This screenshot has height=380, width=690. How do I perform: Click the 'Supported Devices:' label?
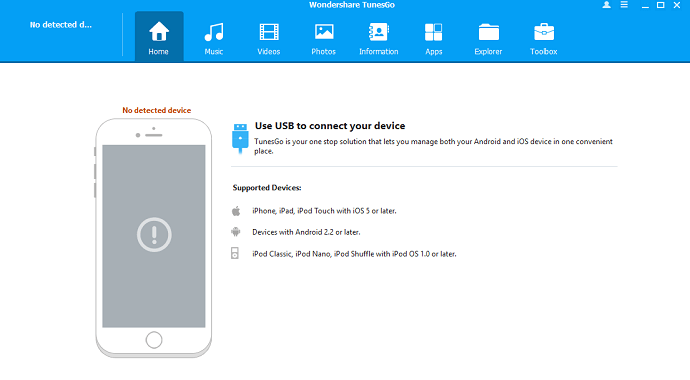[x=267, y=188]
